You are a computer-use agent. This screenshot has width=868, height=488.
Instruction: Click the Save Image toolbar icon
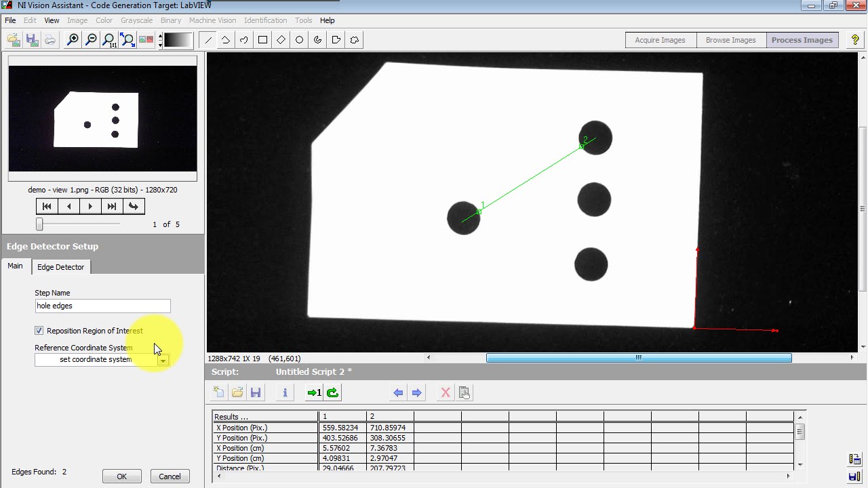point(32,40)
